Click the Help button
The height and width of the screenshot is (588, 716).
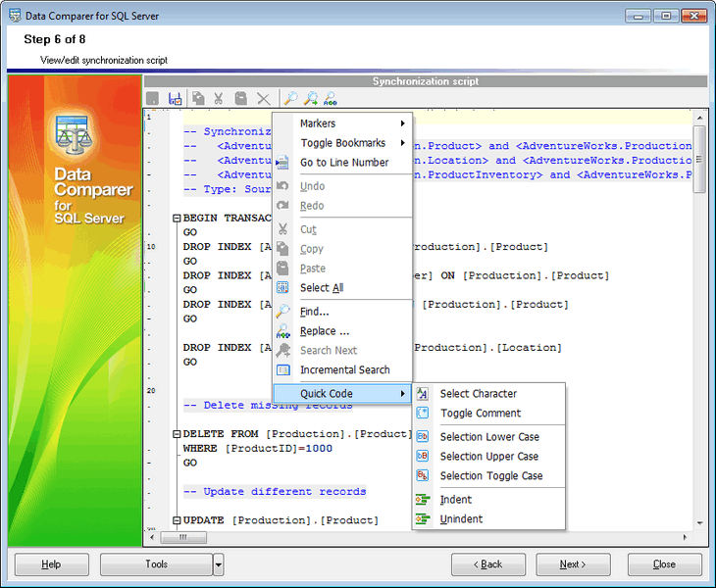52,564
